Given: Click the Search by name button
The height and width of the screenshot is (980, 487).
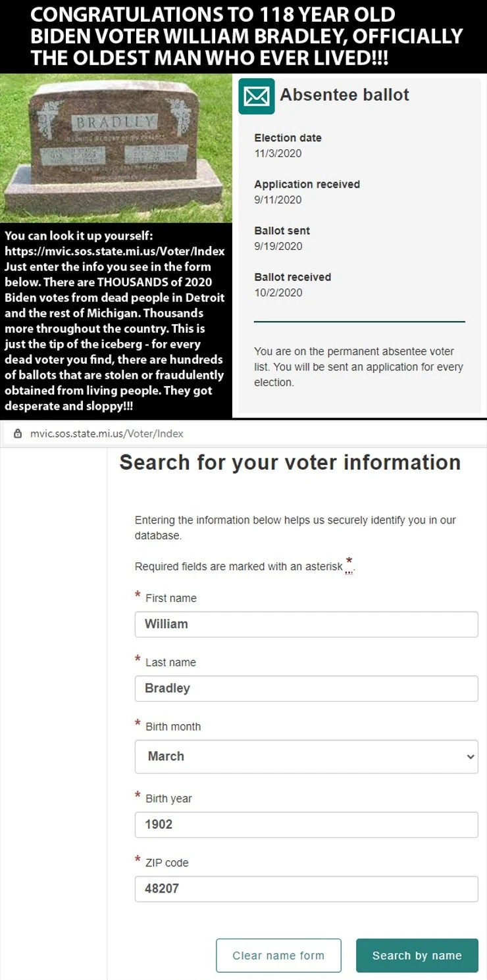Looking at the screenshot, I should tap(417, 956).
